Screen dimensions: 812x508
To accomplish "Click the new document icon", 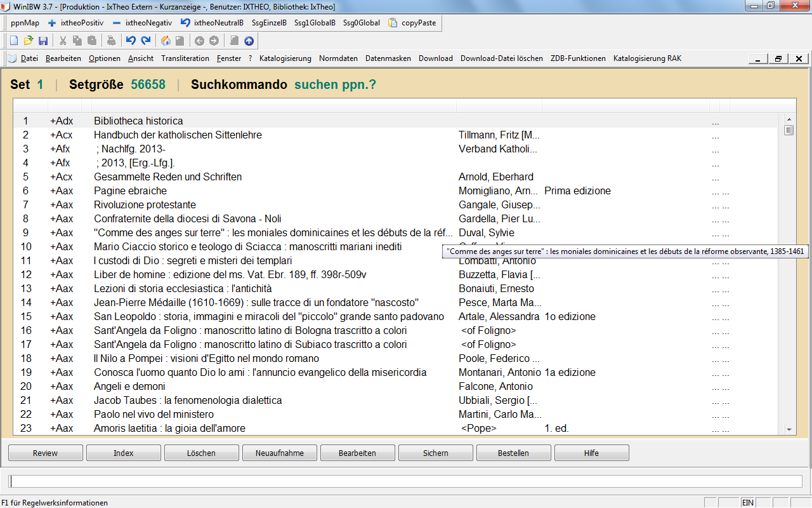I will (x=13, y=41).
